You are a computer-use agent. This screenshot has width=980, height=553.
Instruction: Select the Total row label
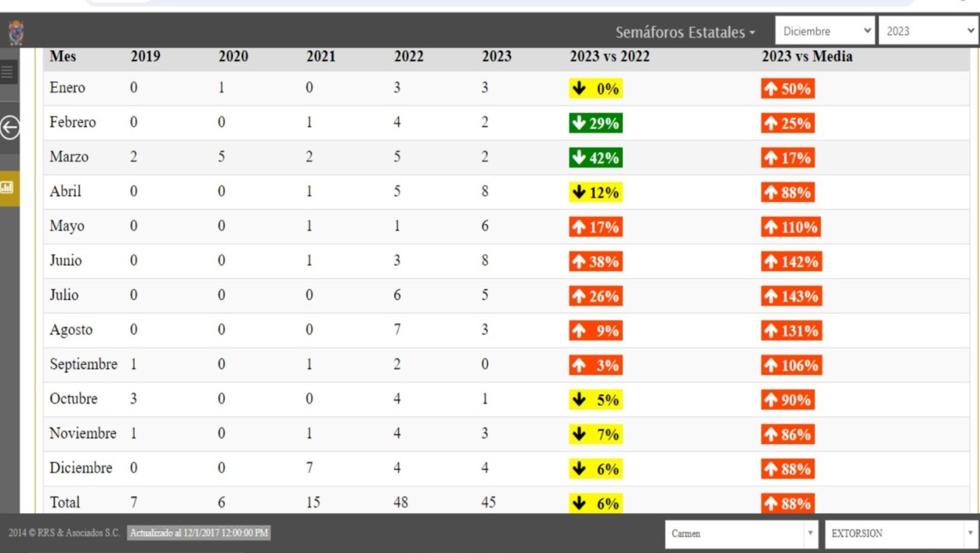pos(65,503)
